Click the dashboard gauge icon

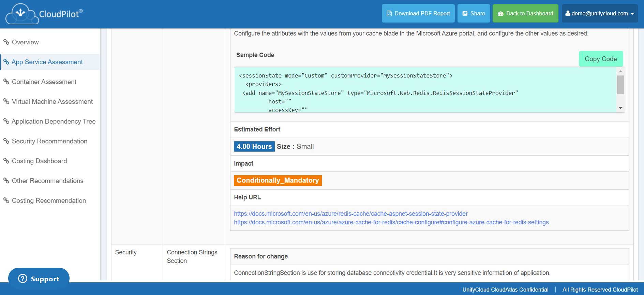[x=501, y=14]
